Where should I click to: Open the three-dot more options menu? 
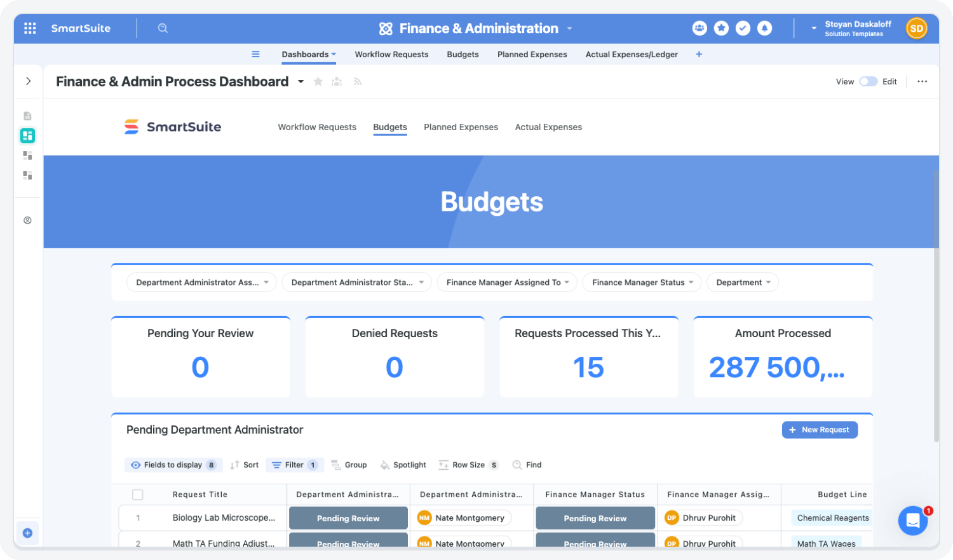923,81
